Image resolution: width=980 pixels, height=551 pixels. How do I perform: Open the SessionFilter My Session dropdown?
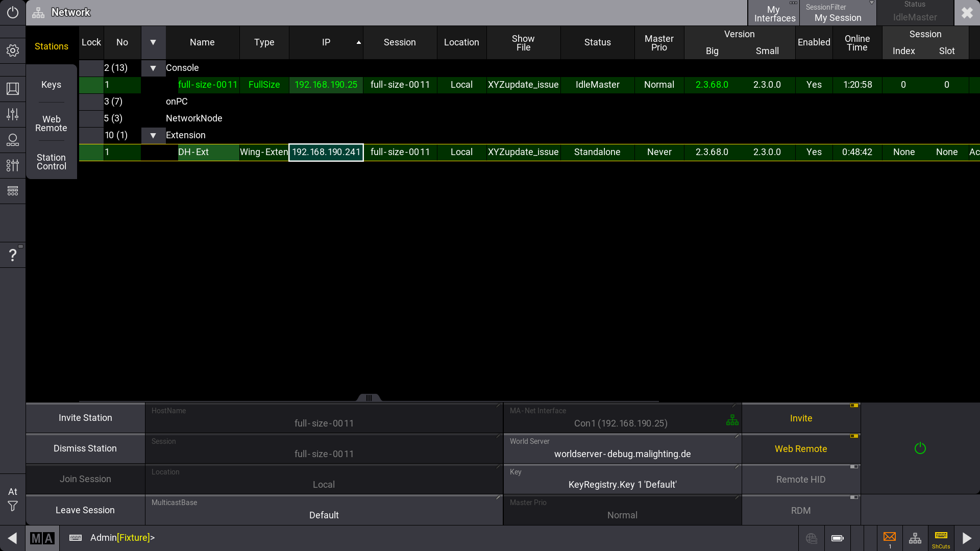pos(838,13)
